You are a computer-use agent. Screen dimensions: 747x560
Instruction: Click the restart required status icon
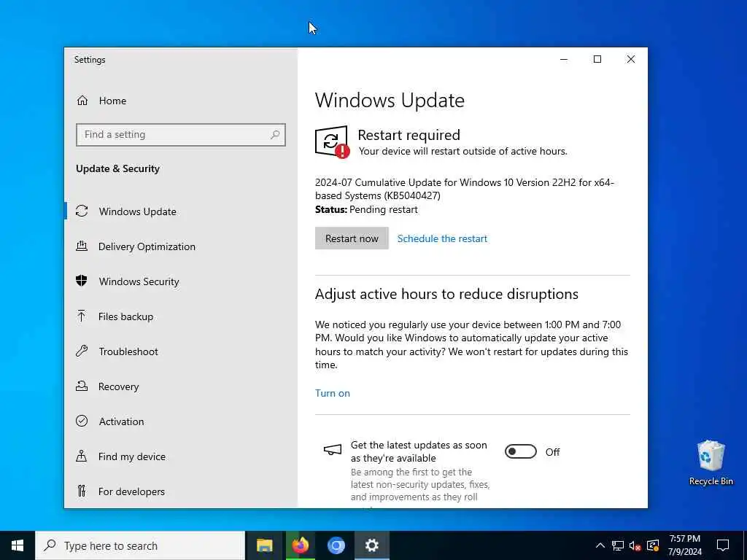coord(332,141)
